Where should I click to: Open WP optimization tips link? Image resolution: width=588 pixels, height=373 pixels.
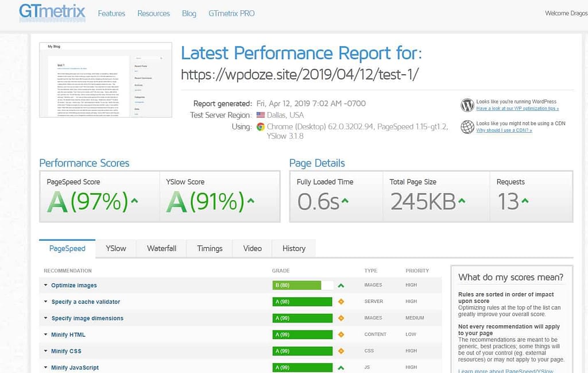tap(517, 109)
